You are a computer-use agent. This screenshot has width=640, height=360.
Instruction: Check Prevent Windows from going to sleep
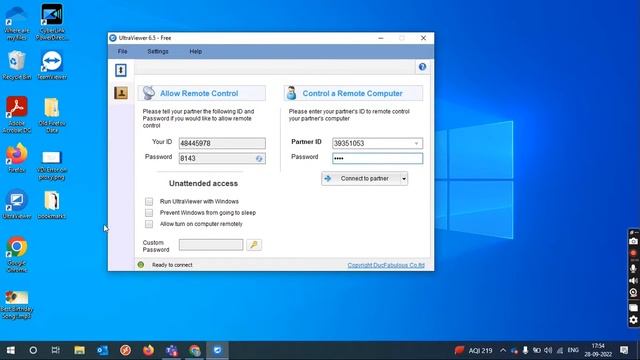pyautogui.click(x=149, y=213)
